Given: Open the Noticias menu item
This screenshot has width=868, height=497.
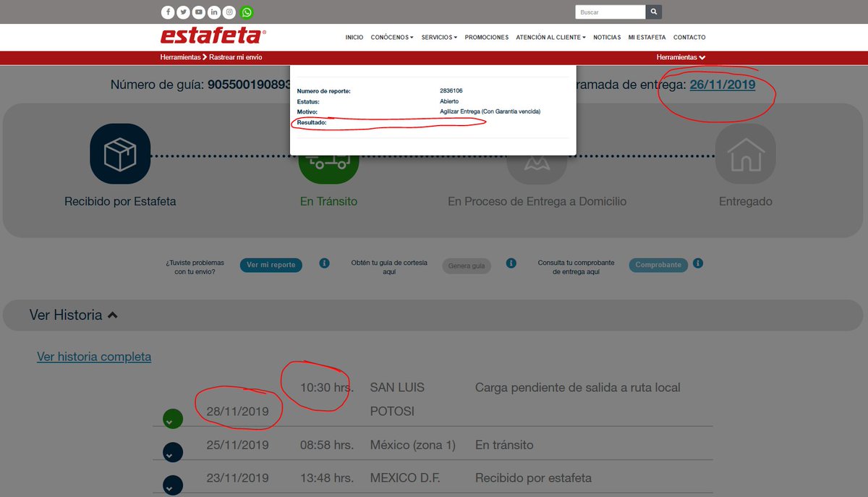Looking at the screenshot, I should coord(607,37).
